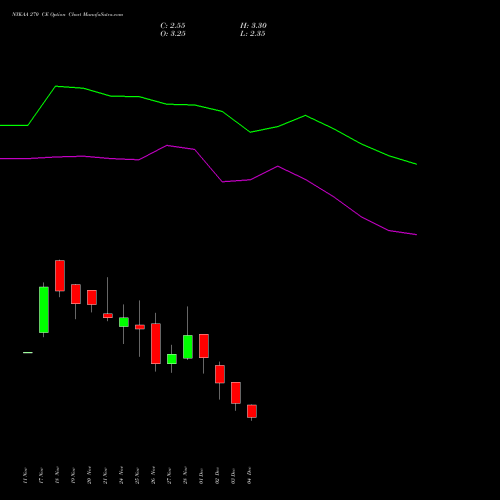Viewport: 500px width, 500px height.
Task: Select the 01 Dec date axis label
Action: [x=201, y=476]
